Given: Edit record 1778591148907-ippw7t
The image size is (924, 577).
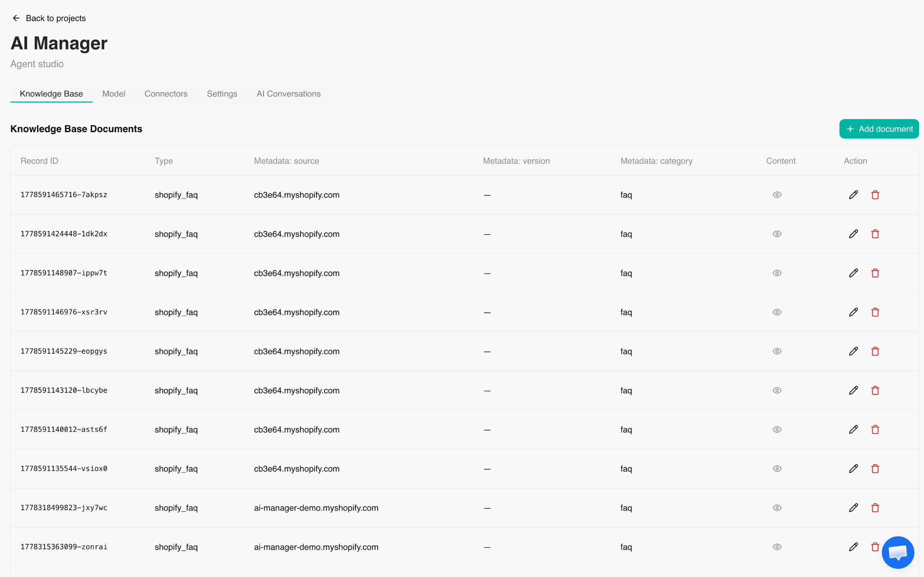Looking at the screenshot, I should click(x=853, y=273).
